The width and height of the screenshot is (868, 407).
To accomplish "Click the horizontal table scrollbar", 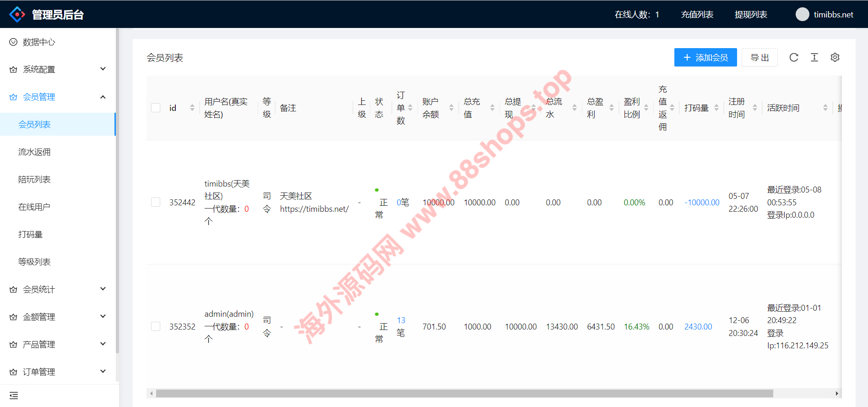I will click(464, 394).
